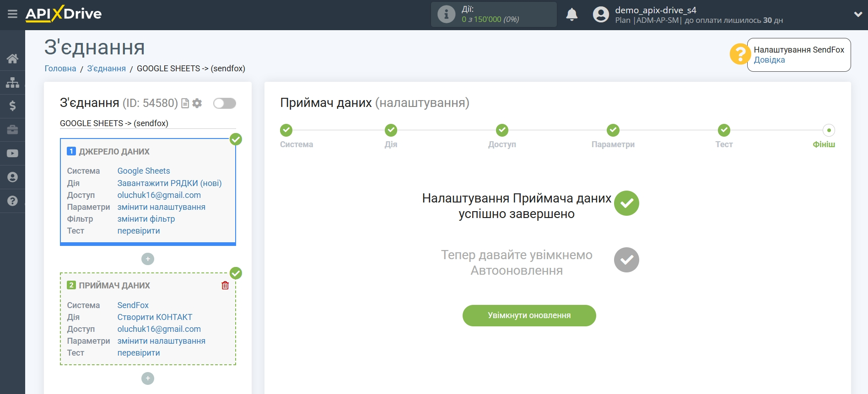Open the notifications bell
868x394 pixels.
(571, 15)
